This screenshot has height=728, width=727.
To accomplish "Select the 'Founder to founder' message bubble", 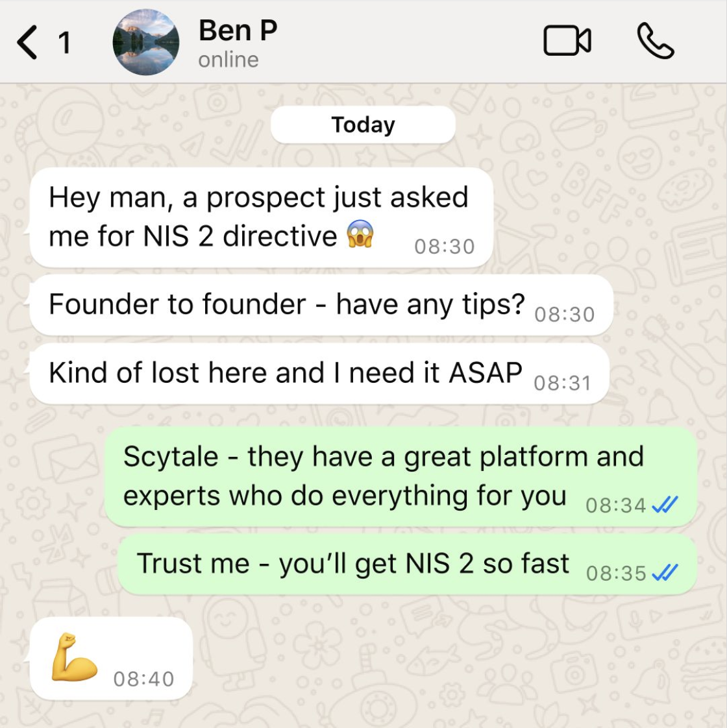I will (321, 305).
